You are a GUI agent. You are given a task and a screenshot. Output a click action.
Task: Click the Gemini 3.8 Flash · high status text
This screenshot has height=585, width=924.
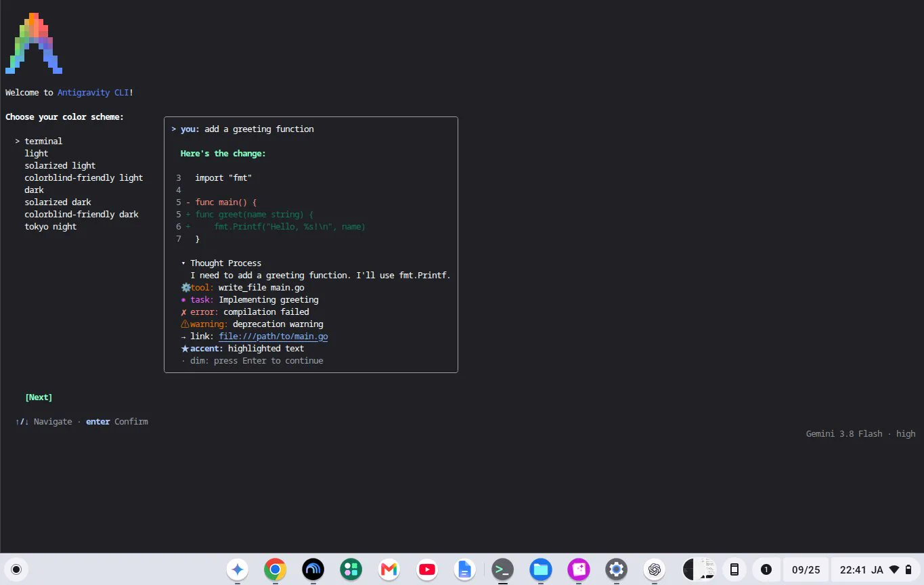860,434
